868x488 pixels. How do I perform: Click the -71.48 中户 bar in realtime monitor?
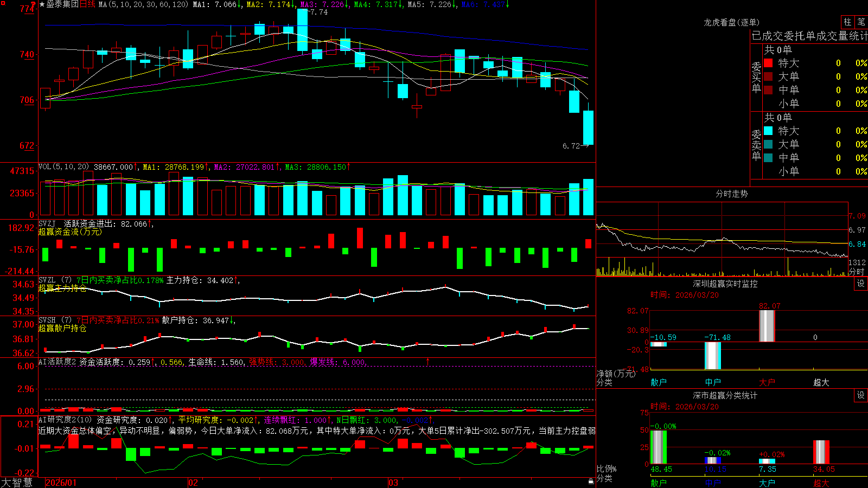(713, 356)
